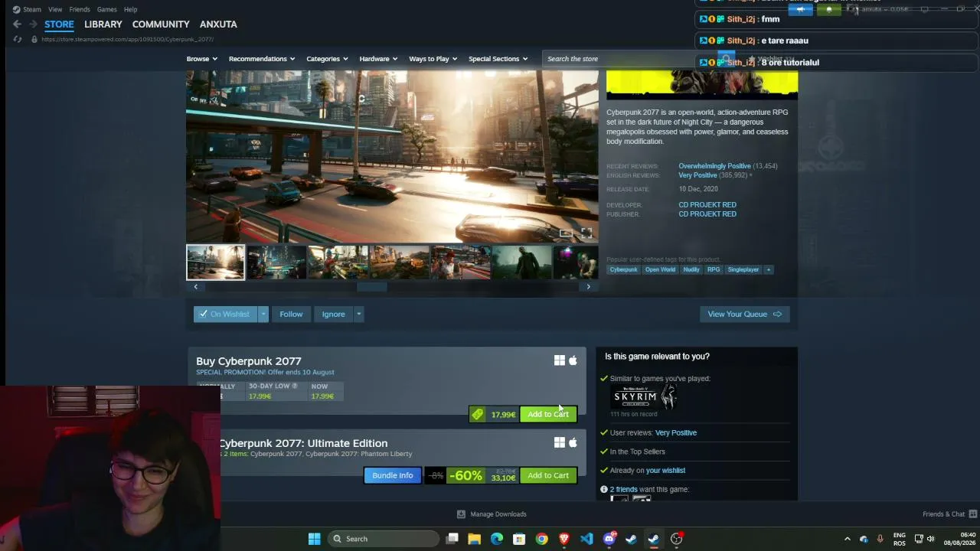Reload the Steam store page
Viewport: 980px width, 551px height.
point(18,39)
